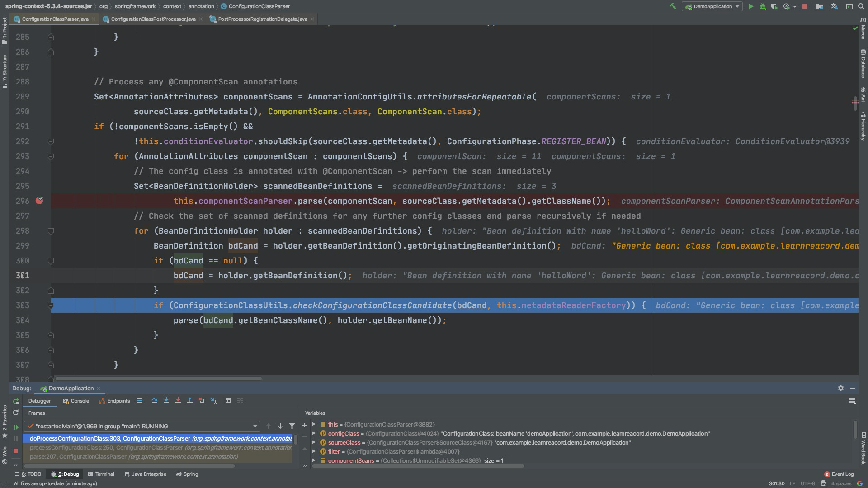The width and height of the screenshot is (868, 488).
Task: Click the frames filter funnel icon
Action: (x=292, y=426)
